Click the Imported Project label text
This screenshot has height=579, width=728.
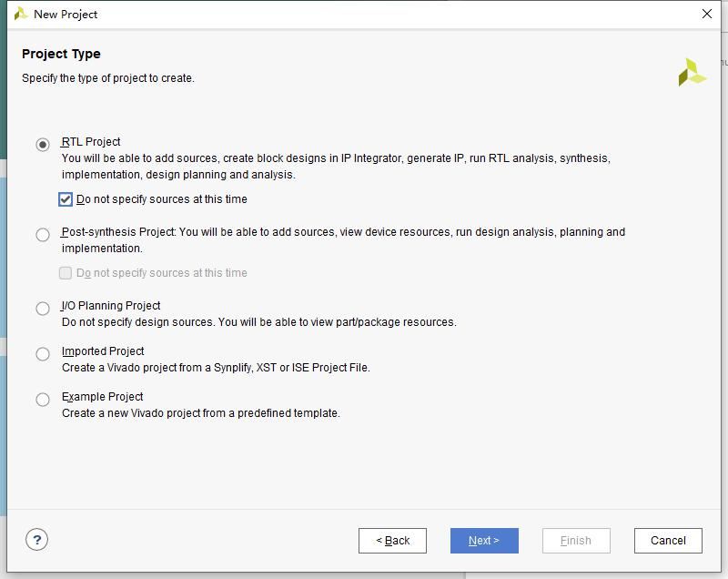point(103,351)
